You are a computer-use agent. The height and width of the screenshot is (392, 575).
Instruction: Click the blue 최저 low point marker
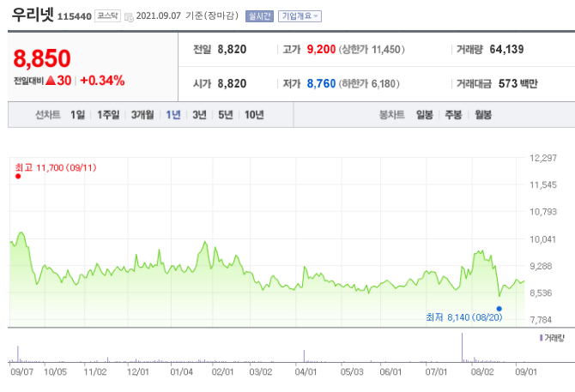click(x=499, y=309)
